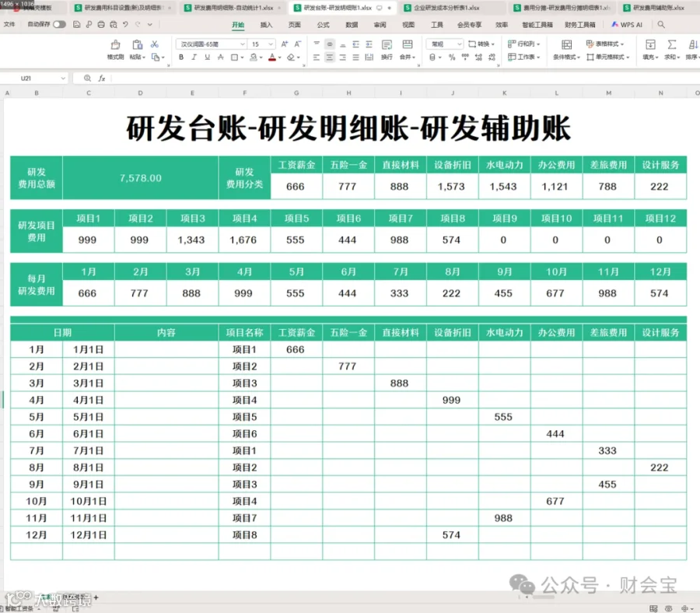Click the save icon in quick access bar
This screenshot has height=613, width=700.
click(77, 25)
